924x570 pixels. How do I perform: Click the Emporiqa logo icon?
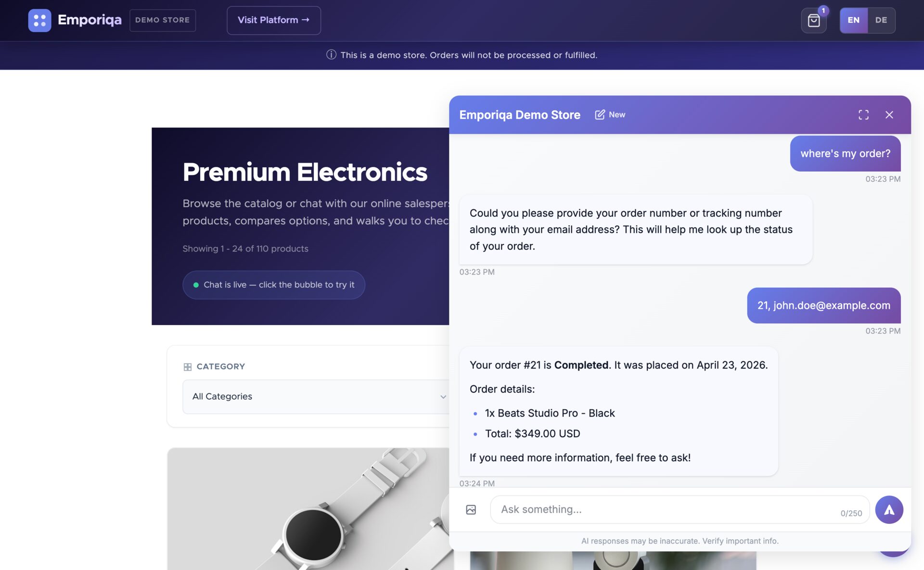tap(39, 20)
